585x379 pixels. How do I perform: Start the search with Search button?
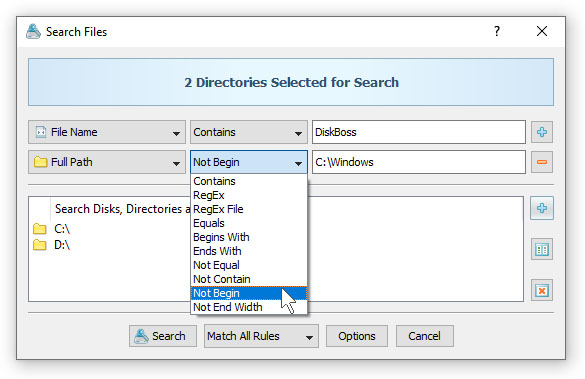pos(163,336)
